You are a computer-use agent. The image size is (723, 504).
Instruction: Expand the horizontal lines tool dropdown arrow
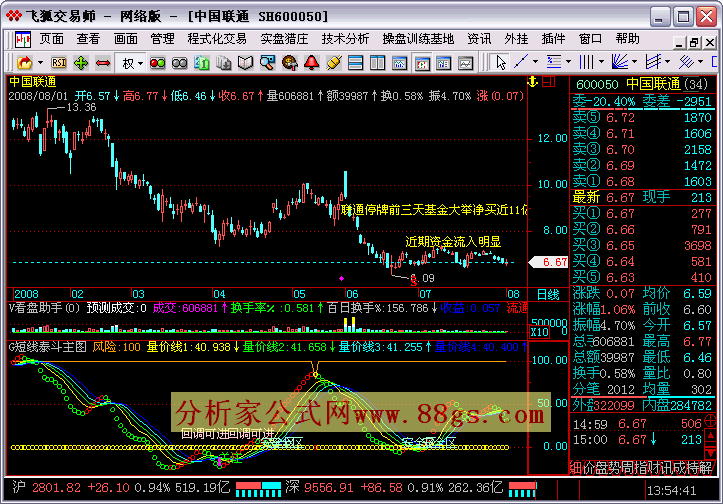[x=568, y=62]
